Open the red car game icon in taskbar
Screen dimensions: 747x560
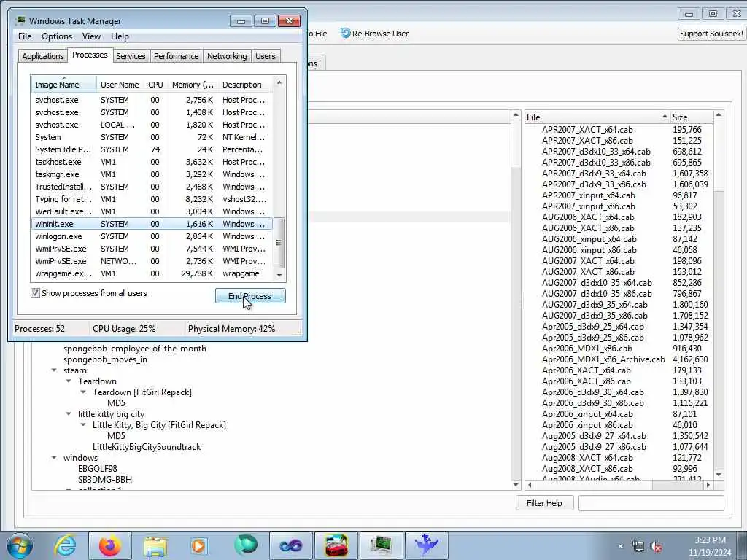click(336, 545)
